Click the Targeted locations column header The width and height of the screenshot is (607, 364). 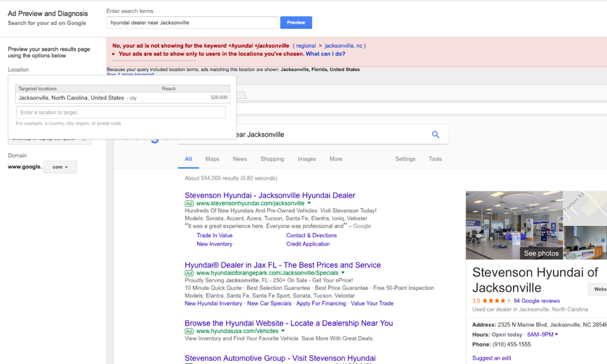coord(37,88)
